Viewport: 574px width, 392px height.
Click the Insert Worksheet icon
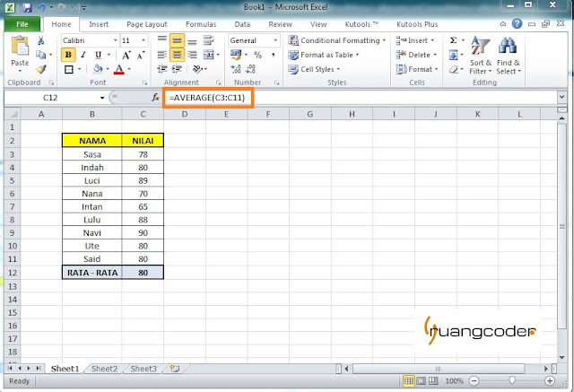pos(175,369)
